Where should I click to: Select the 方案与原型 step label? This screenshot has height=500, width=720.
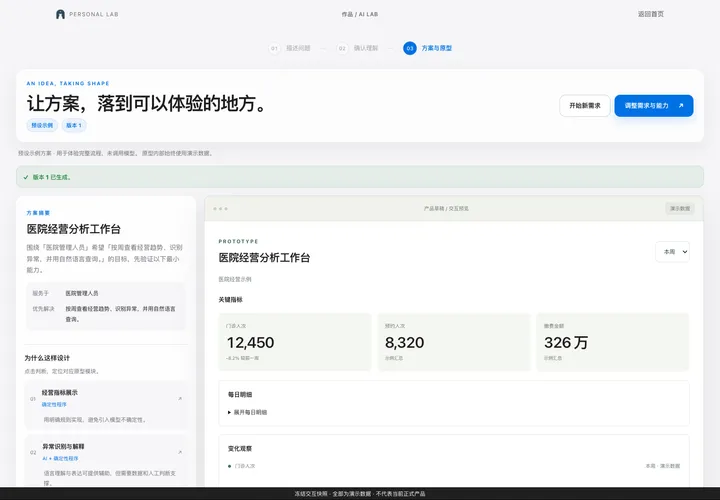coord(437,48)
